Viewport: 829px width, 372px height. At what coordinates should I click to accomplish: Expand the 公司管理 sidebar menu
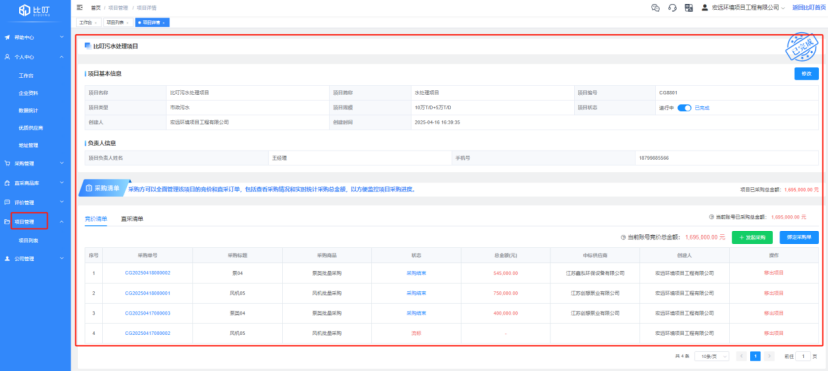[x=62, y=259]
